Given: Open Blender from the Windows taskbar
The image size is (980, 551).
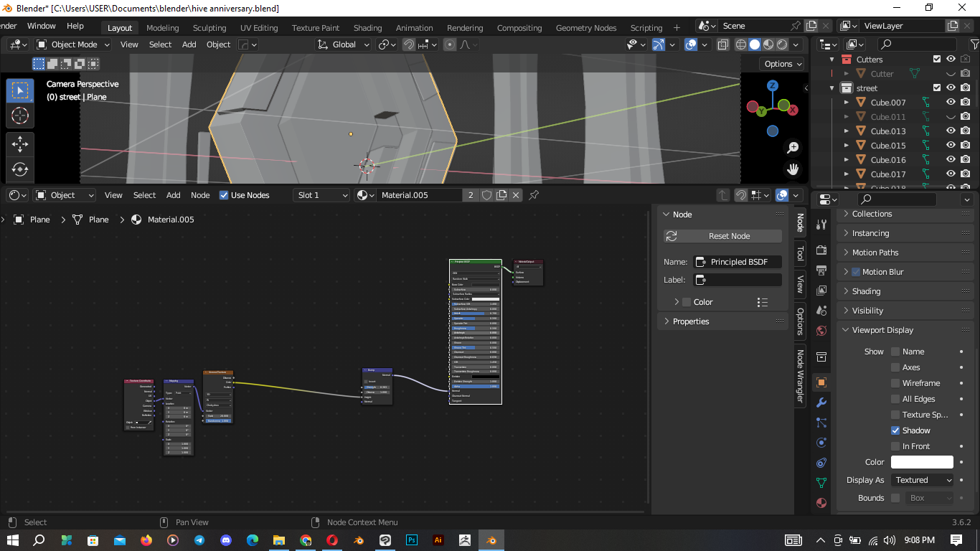Looking at the screenshot, I should [x=491, y=540].
